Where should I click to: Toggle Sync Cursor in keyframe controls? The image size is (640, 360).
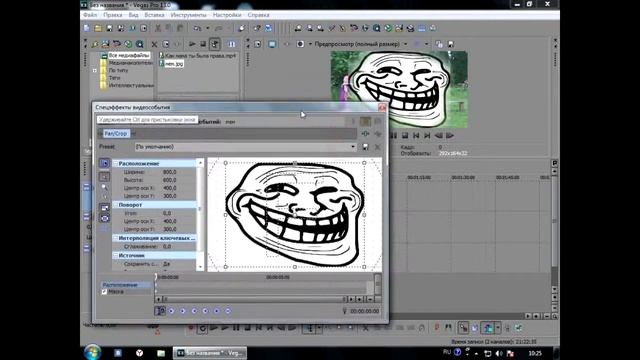pyautogui.click(x=160, y=311)
